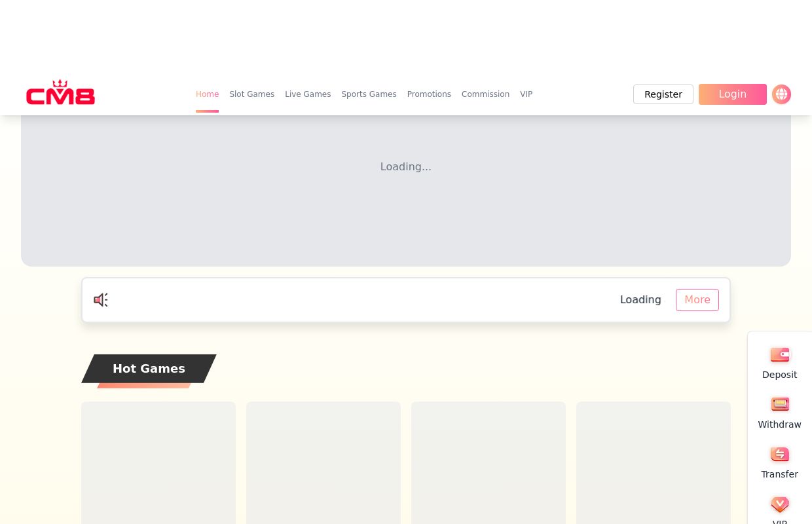Switch to Live Games
Image resolution: width=812 pixels, height=524 pixels.
[x=308, y=94]
